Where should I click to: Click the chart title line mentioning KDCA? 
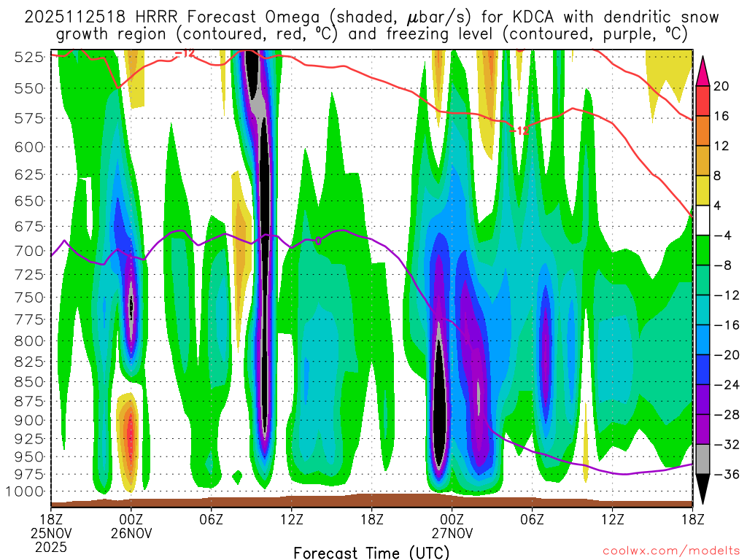coord(371,17)
